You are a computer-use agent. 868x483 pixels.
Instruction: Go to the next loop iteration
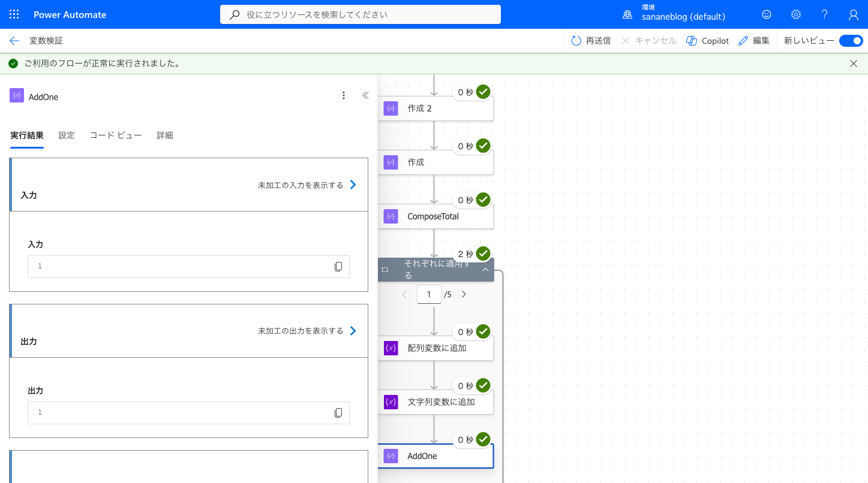[464, 294]
